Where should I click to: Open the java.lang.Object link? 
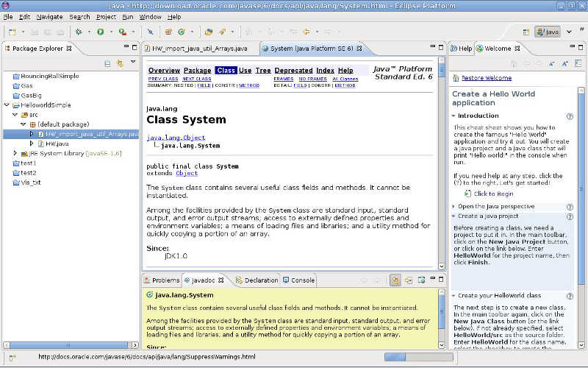coord(176,138)
